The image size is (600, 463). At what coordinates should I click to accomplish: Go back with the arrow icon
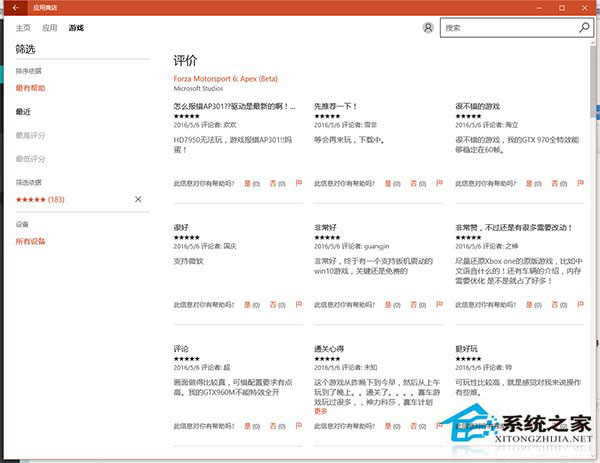pos(16,8)
